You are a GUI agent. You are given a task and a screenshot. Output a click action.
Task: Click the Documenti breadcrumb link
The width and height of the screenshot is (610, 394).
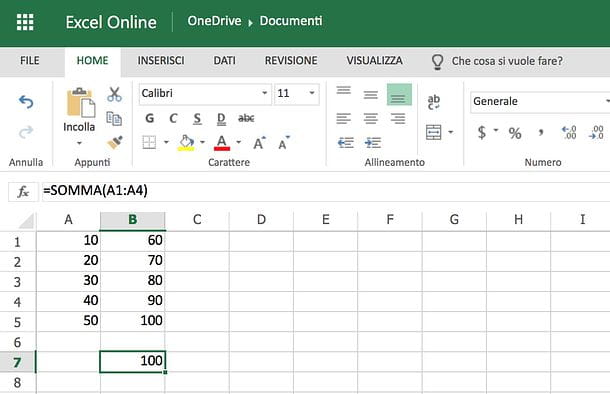tap(291, 21)
